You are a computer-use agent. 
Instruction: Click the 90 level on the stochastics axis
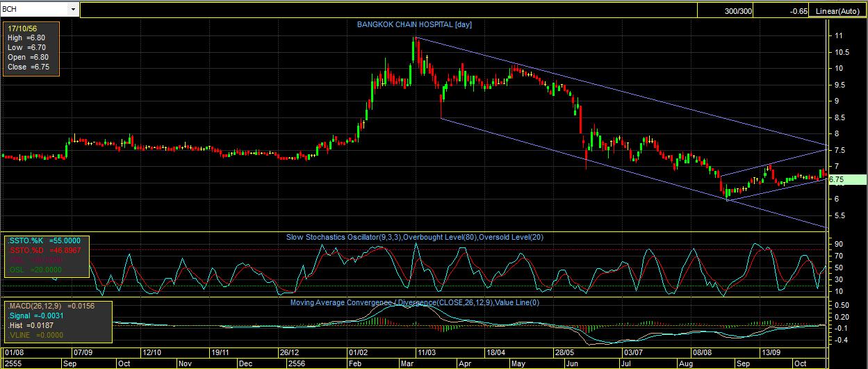pyautogui.click(x=840, y=244)
